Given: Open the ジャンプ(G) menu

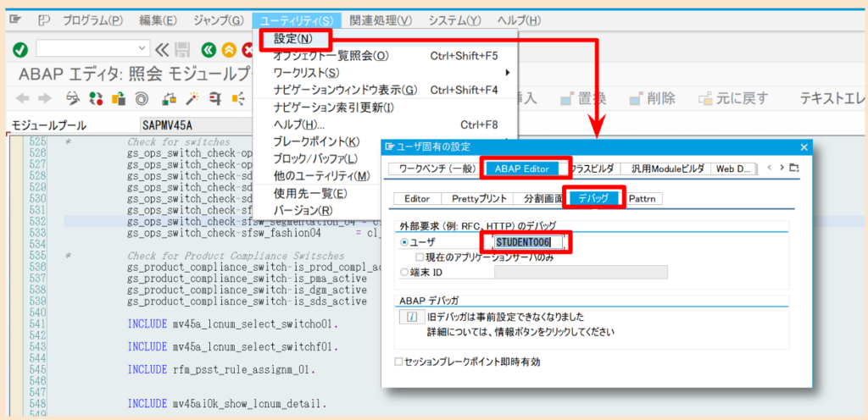Looking at the screenshot, I should (218, 20).
